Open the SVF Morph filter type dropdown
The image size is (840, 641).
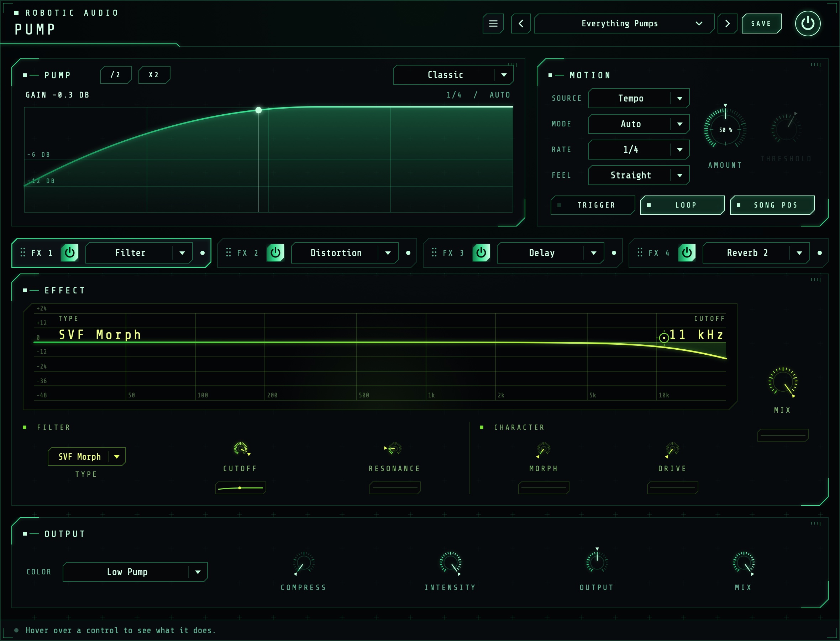(x=86, y=457)
